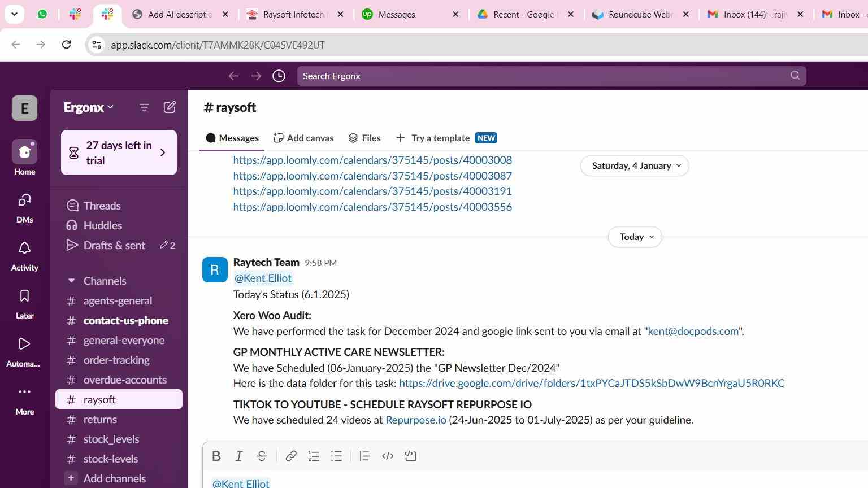Viewport: 868px width, 488px height.
Task: Open the Today date jump dropdown
Action: (x=635, y=237)
